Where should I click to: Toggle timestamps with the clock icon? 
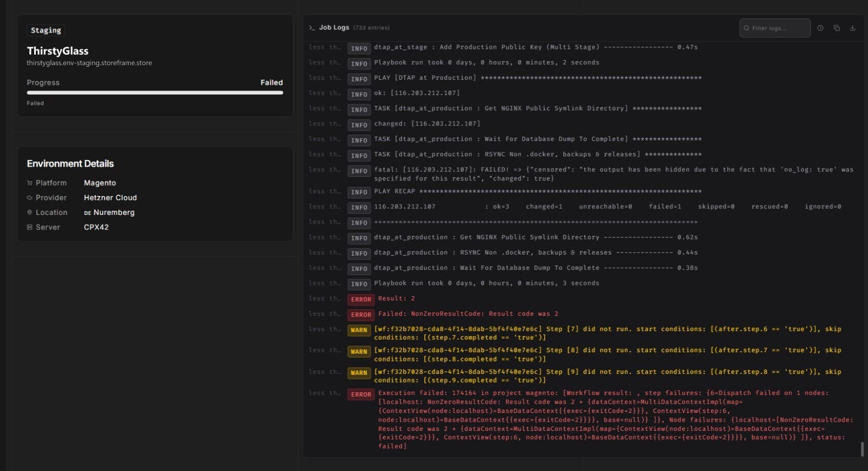[820, 28]
